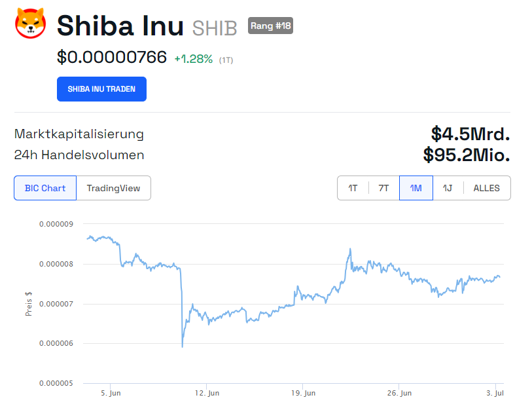Show ALLES time range
This screenshot has width=532, height=408.
coord(486,188)
